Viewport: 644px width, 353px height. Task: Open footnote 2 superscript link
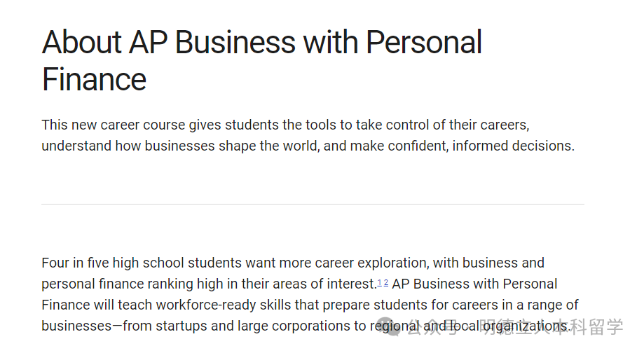point(385,282)
